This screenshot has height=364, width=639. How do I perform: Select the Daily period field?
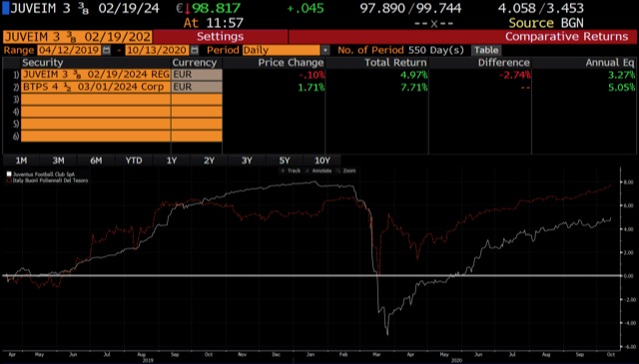tap(282, 50)
